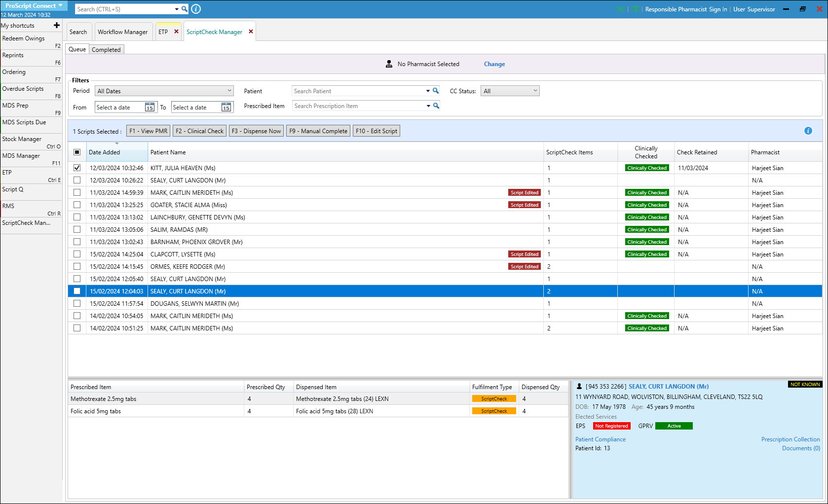Viewport: 828px width, 504px height.
Task: Click Script Edited badge for ORMES, KEEFE
Action: [x=525, y=266]
